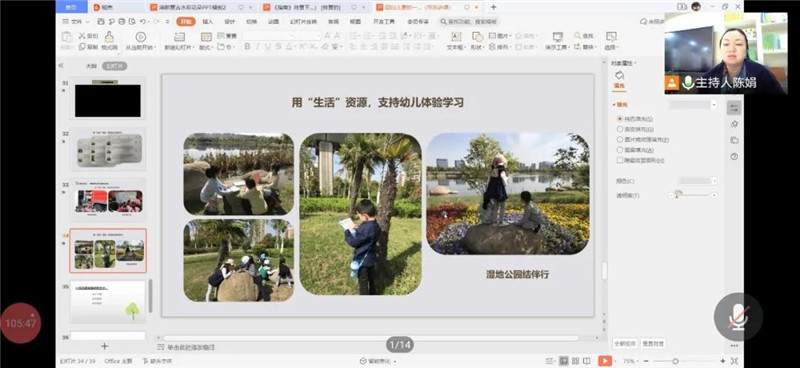Open the View (视图) ribbon tab

(x=355, y=21)
